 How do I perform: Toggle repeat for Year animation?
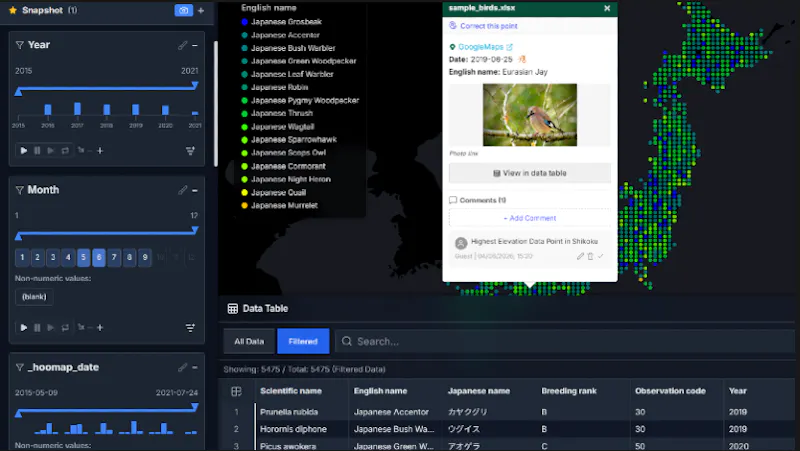click(65, 151)
